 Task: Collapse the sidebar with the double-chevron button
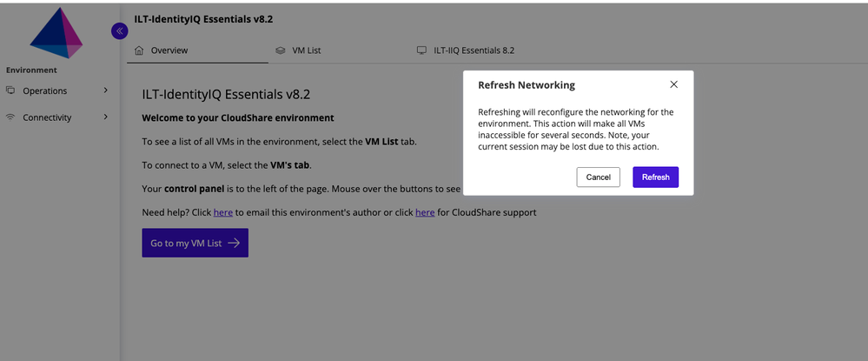(120, 31)
